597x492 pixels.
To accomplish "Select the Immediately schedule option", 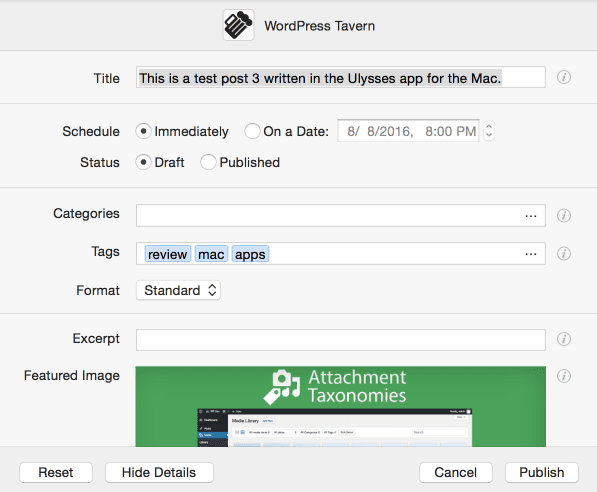I will tap(143, 131).
